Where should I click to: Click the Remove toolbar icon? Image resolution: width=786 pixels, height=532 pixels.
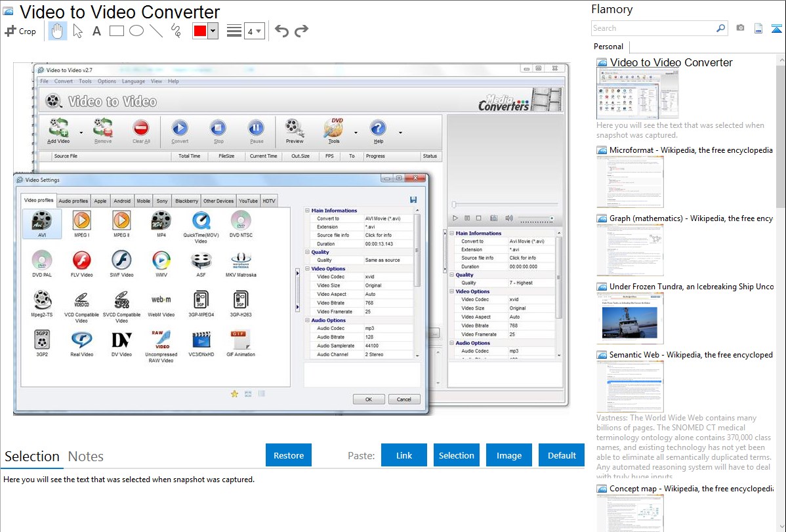pos(103,131)
